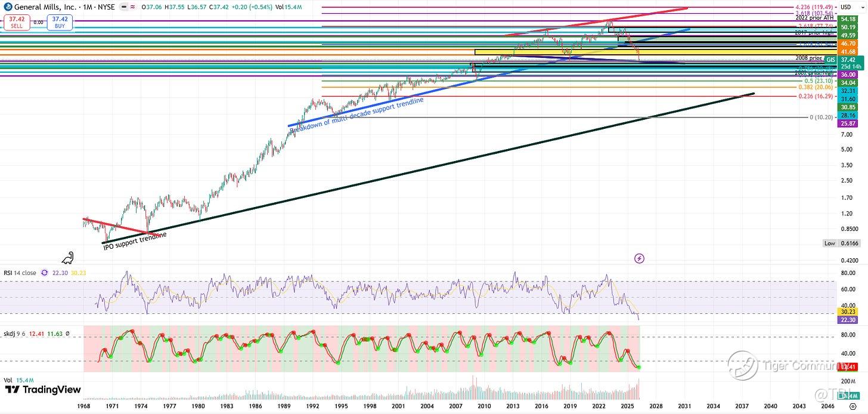
Task: Click the Low 0.6166 price marker
Action: tap(842, 243)
